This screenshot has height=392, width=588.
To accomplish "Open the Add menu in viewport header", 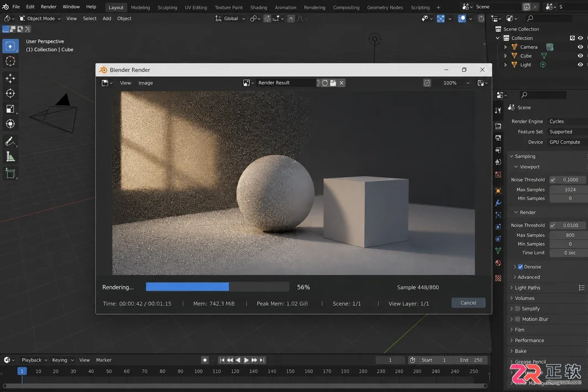I will click(x=107, y=18).
